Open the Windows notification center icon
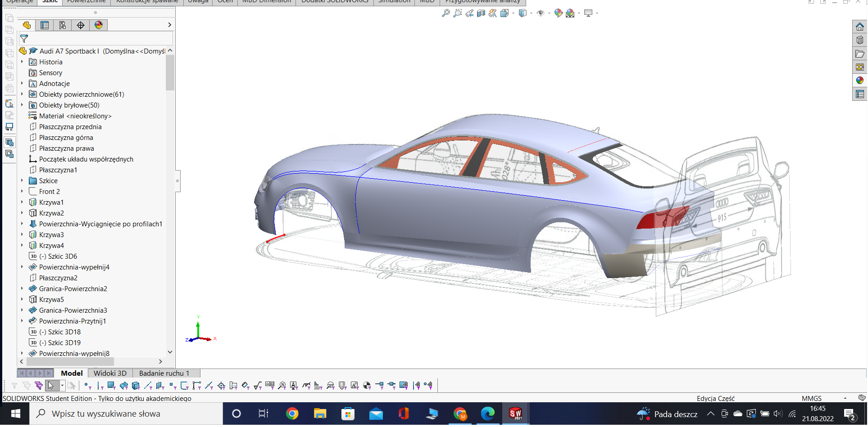This screenshot has width=868, height=427. point(850,414)
